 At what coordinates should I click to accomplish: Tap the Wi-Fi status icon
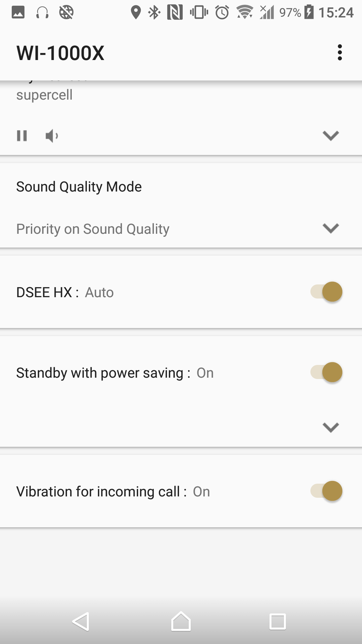pyautogui.click(x=245, y=13)
